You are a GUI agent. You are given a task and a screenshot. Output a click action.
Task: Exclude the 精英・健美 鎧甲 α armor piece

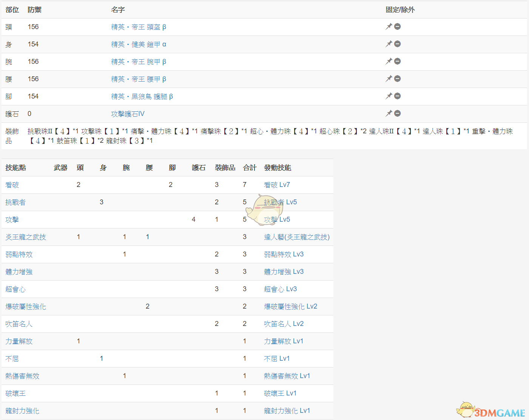coord(397,44)
